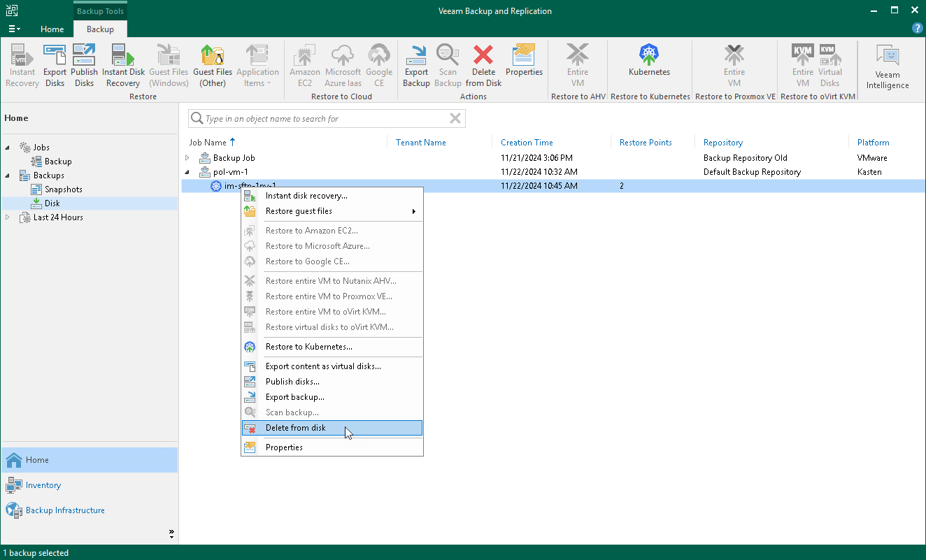Click Instant Recovery ribbon icon
926x560 pixels.
[x=22, y=66]
